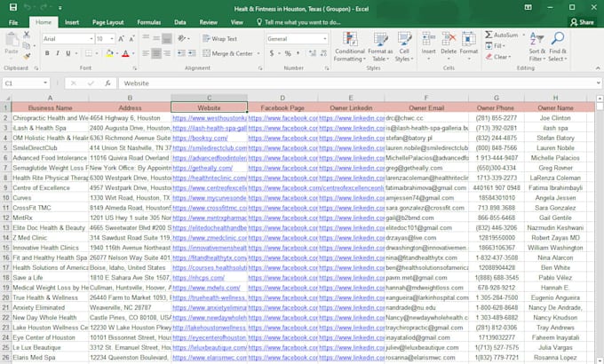Click the Orientation text angle icon
The image size is (604, 364).
181,38
